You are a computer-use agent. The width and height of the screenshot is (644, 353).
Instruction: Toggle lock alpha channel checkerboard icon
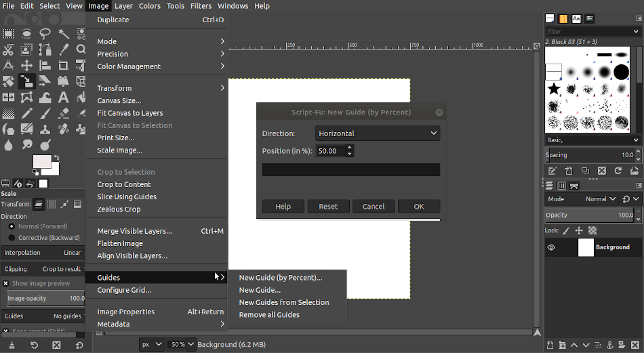click(592, 230)
